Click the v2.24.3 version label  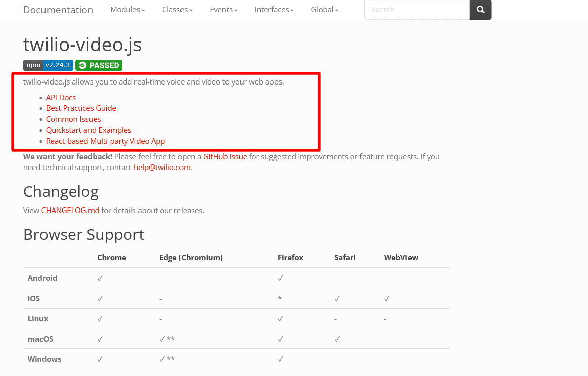pos(57,65)
